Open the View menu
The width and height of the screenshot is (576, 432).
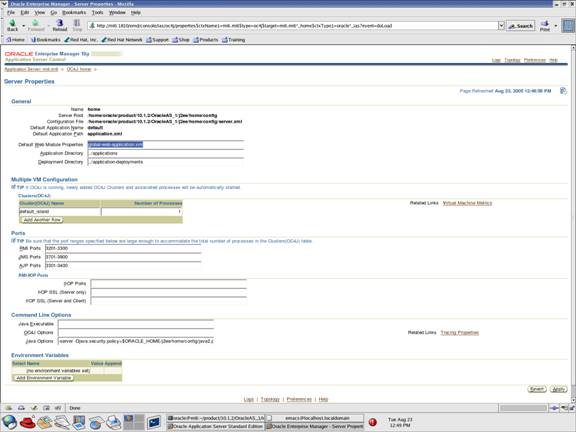pyautogui.click(x=40, y=12)
